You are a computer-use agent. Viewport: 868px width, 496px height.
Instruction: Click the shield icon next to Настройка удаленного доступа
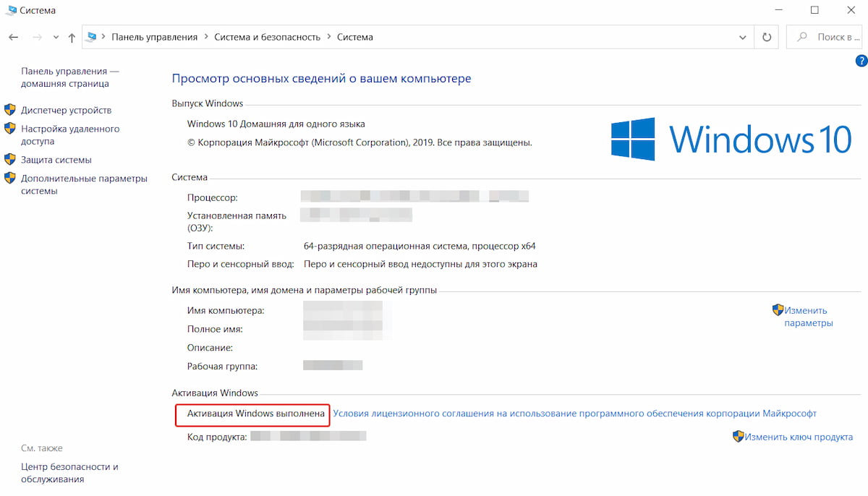pos(10,129)
